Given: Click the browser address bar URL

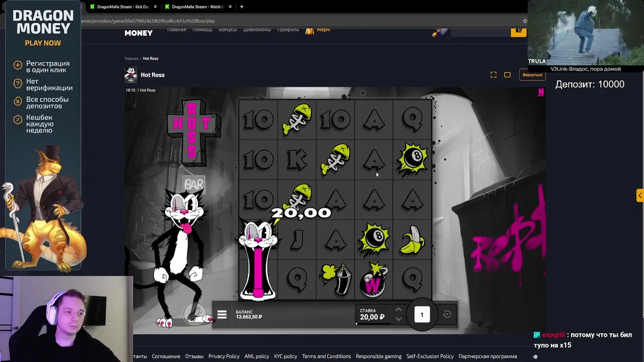Looking at the screenshot, I should pyautogui.click(x=147, y=21).
